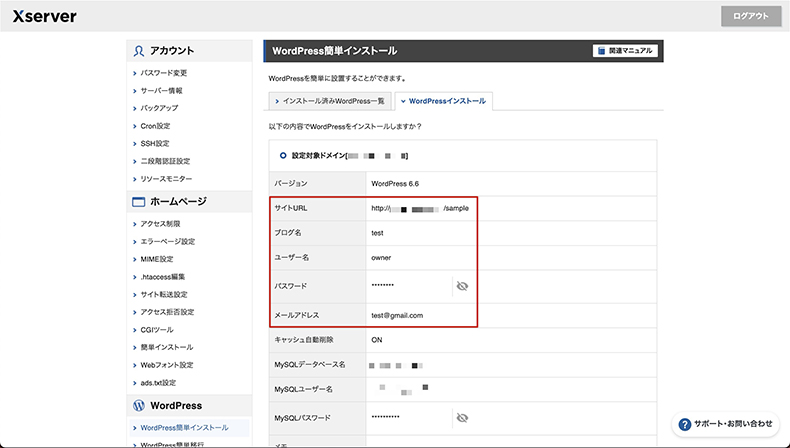Click the ログアウト button

[x=751, y=16]
